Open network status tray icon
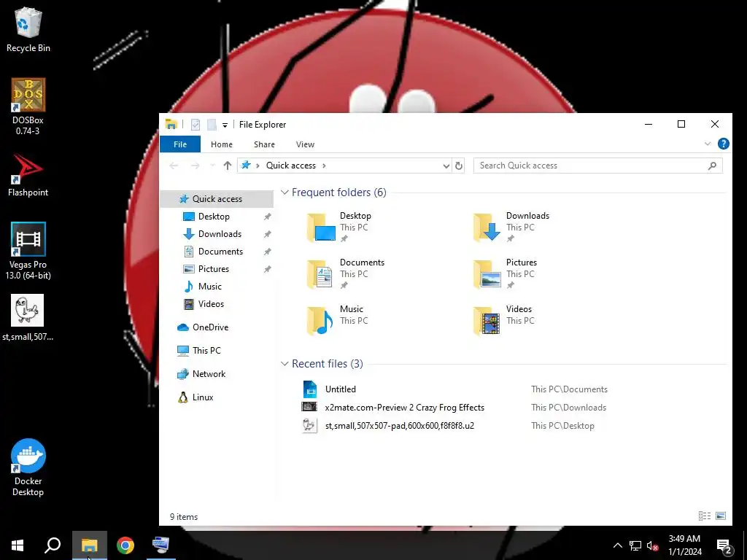 point(635,545)
